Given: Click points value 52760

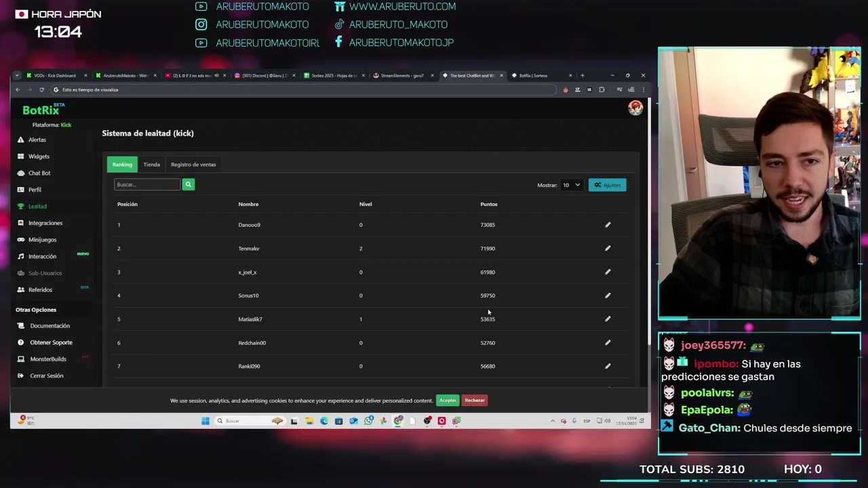Looking at the screenshot, I should tap(488, 343).
